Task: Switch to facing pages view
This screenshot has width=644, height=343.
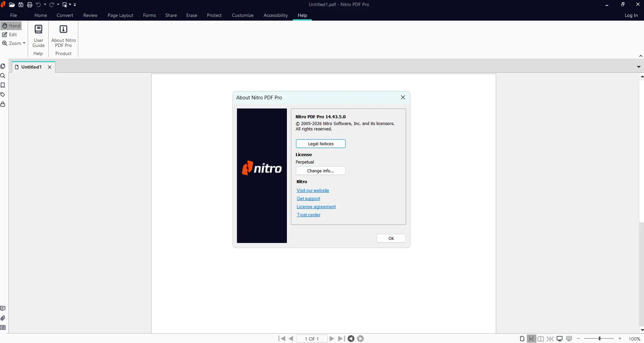Action: point(541,339)
